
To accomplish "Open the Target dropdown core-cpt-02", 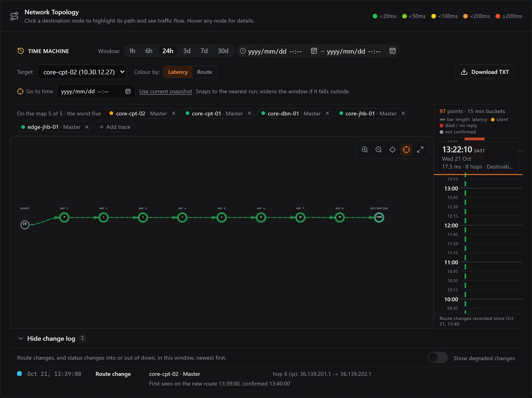I will pyautogui.click(x=82, y=72).
